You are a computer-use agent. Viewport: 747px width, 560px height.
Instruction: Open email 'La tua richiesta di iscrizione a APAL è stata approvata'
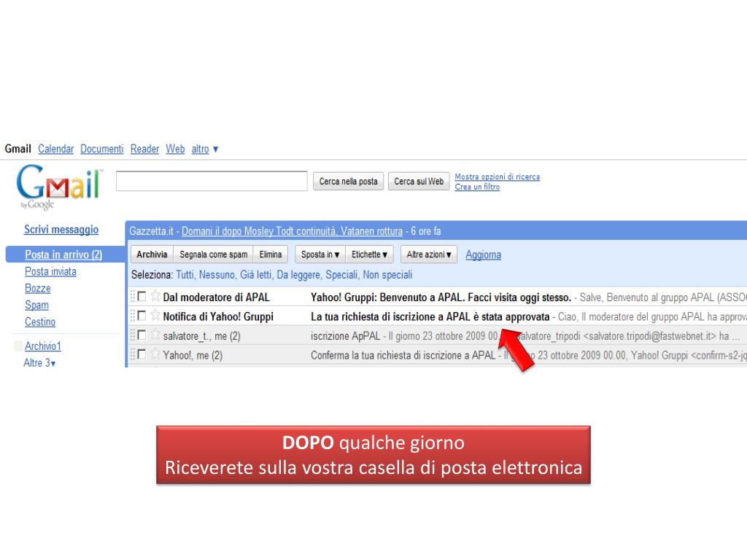pos(430,316)
